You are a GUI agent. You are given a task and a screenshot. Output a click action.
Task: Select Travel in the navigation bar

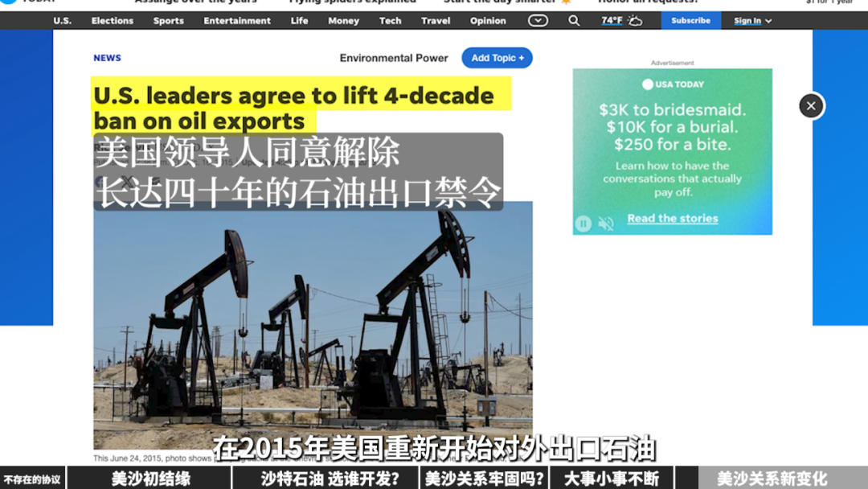[x=436, y=21]
